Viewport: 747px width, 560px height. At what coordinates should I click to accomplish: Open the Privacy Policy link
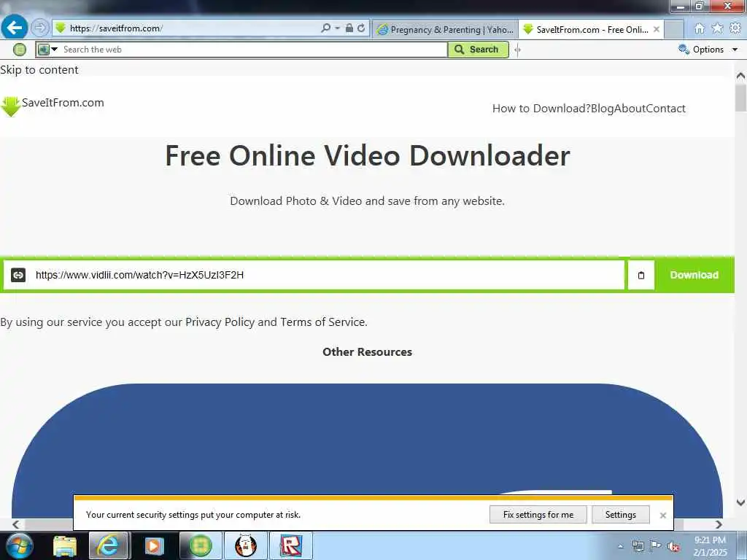pos(220,322)
